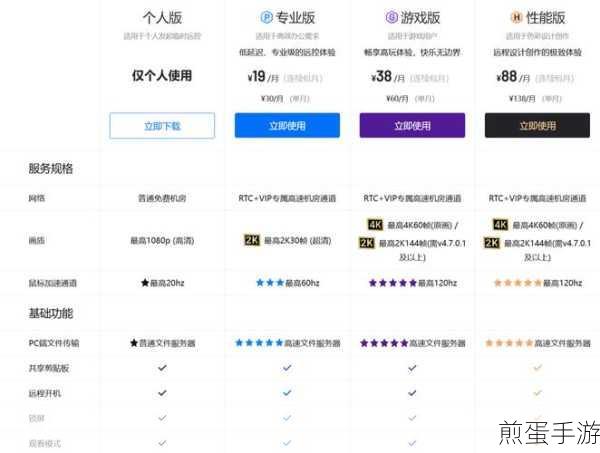Image resolution: width=600 pixels, height=453 pixels.
Task: Click the 普通免费机房 cell
Action: point(162,198)
